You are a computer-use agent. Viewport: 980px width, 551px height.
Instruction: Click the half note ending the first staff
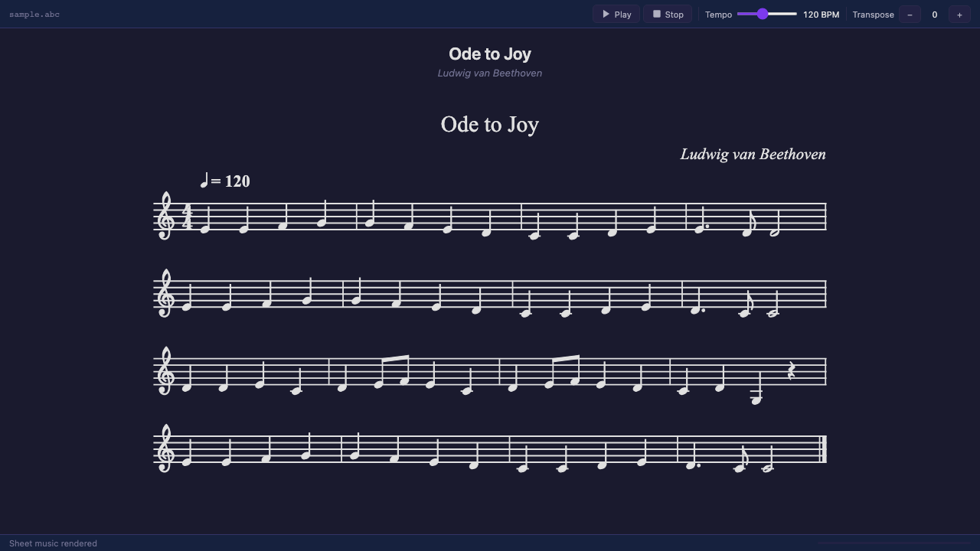(x=775, y=223)
